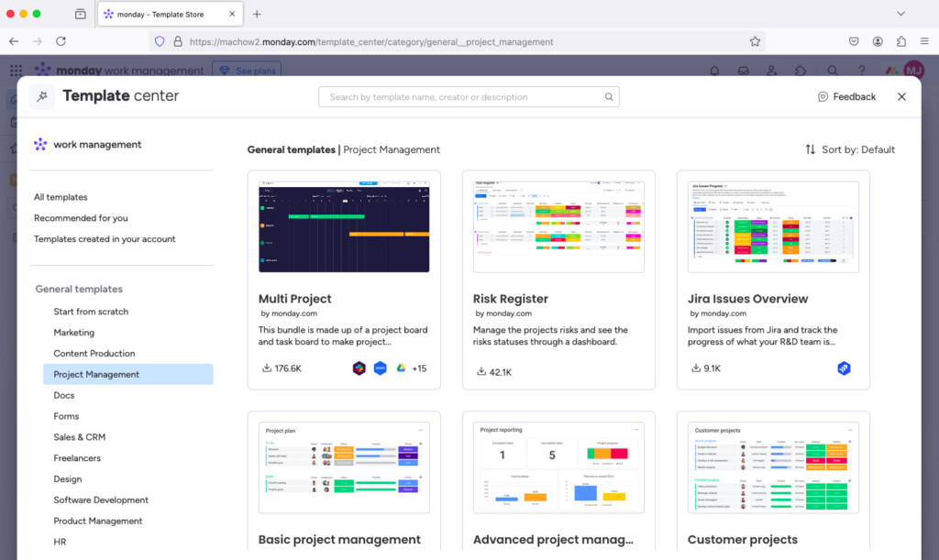Image resolution: width=939 pixels, height=560 pixels.
Task: Click the Google Drive integration icon
Action: [401, 368]
